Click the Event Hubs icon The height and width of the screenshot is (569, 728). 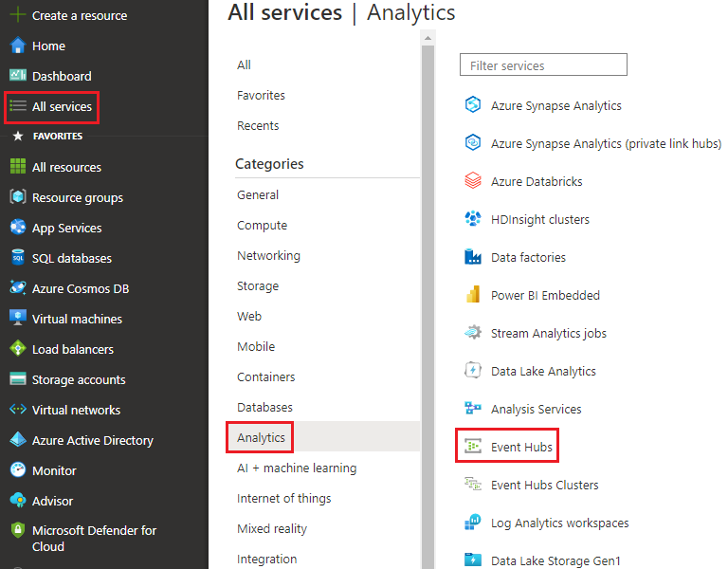pos(473,447)
